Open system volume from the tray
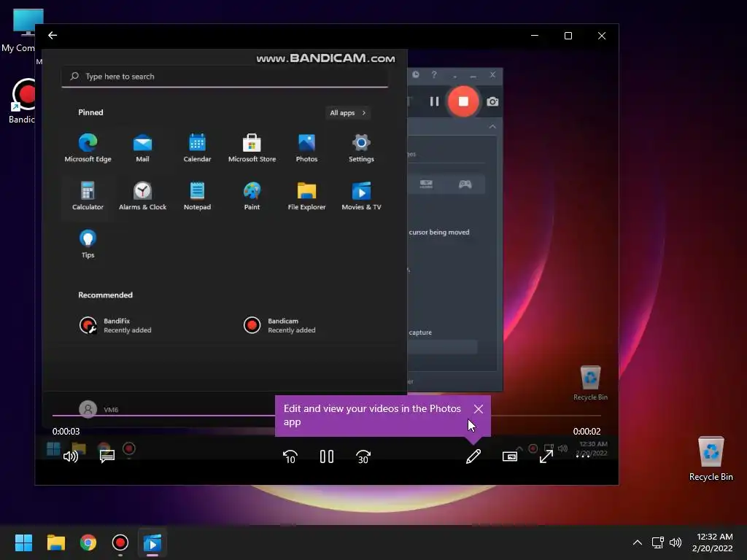This screenshot has width=747, height=560. pos(676,542)
